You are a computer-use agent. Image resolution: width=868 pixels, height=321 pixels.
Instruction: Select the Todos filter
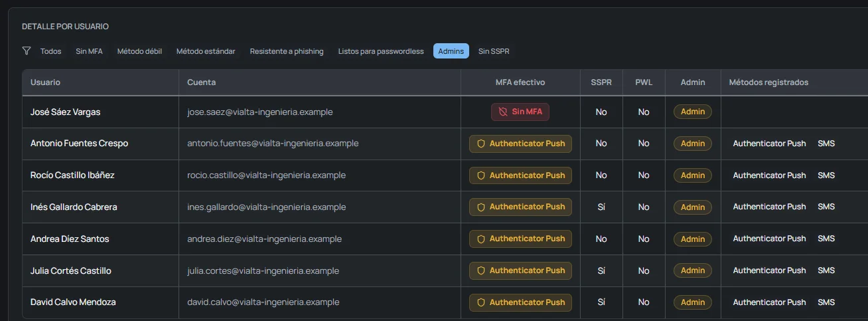coord(51,51)
